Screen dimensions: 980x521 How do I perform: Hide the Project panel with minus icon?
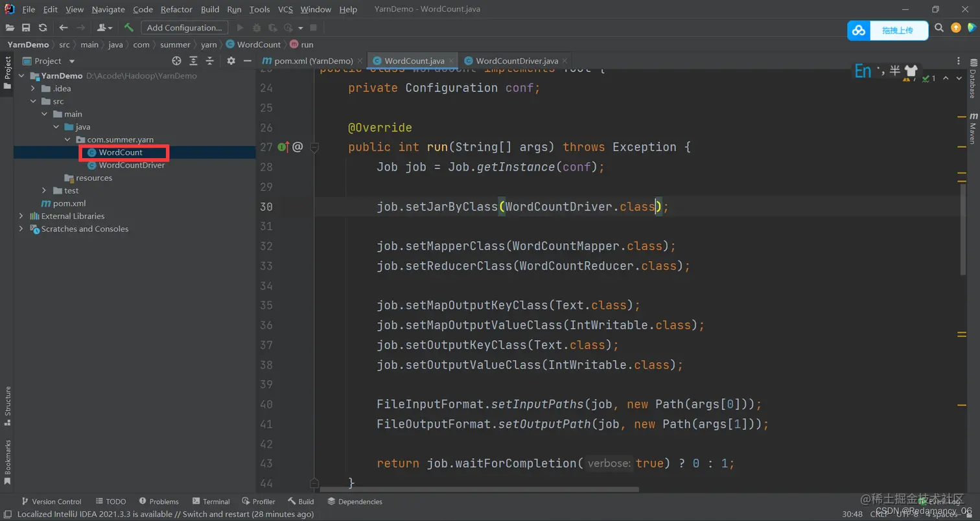coord(247,61)
